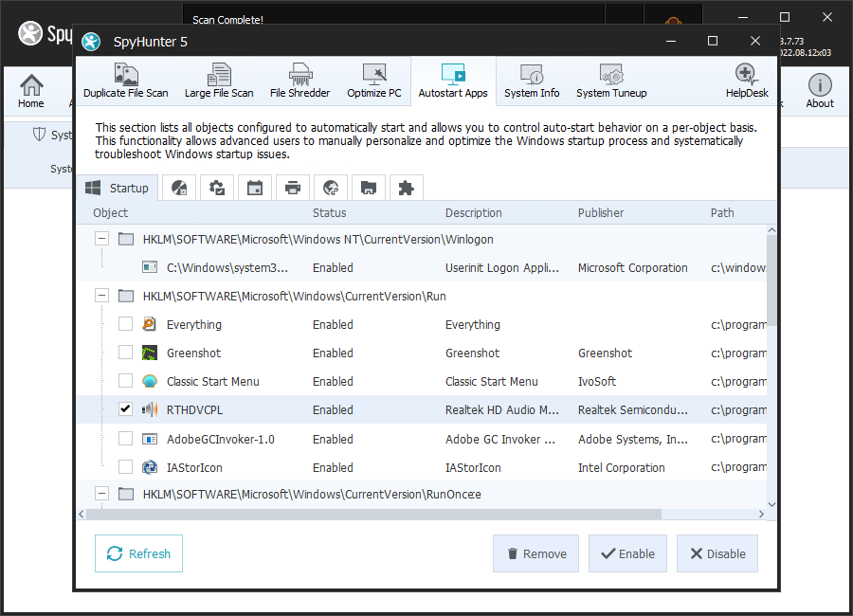Screen dimensions: 853x616
Task: Open HelpDesk from the toolbar
Action: pos(746,82)
